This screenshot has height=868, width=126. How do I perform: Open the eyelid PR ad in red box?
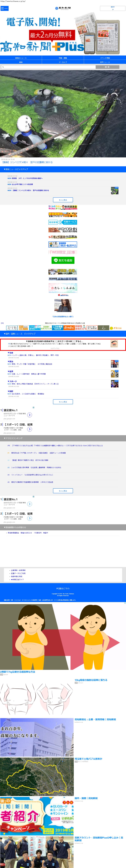(x=63, y=345)
